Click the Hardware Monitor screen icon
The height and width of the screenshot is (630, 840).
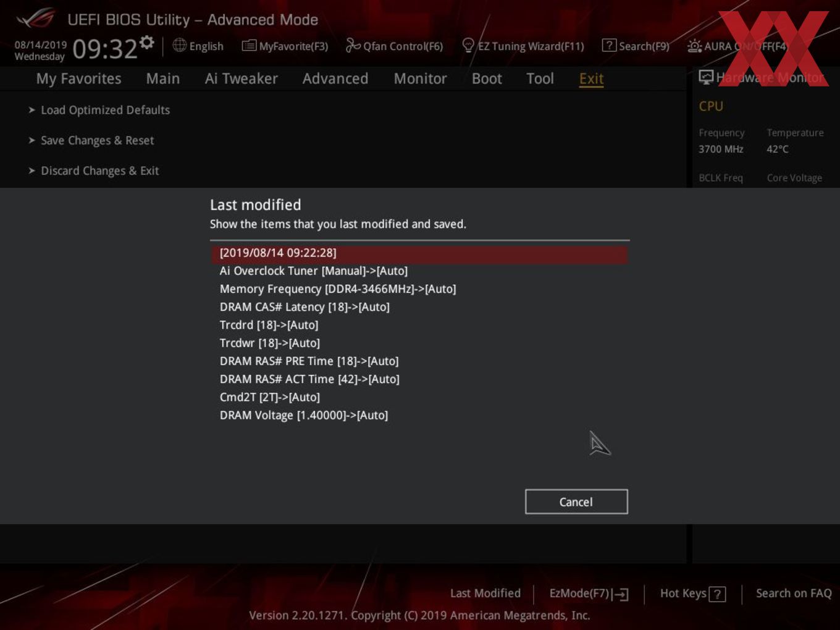pyautogui.click(x=706, y=77)
